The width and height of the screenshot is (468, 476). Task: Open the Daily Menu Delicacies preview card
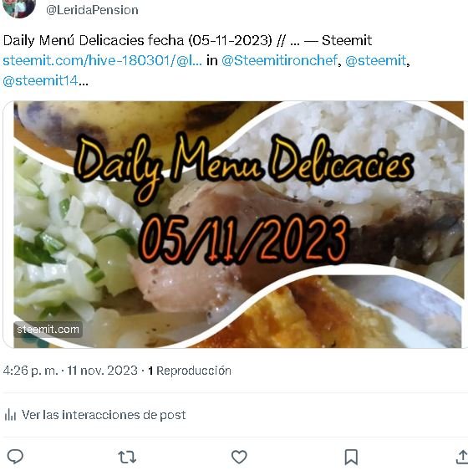[x=235, y=224]
